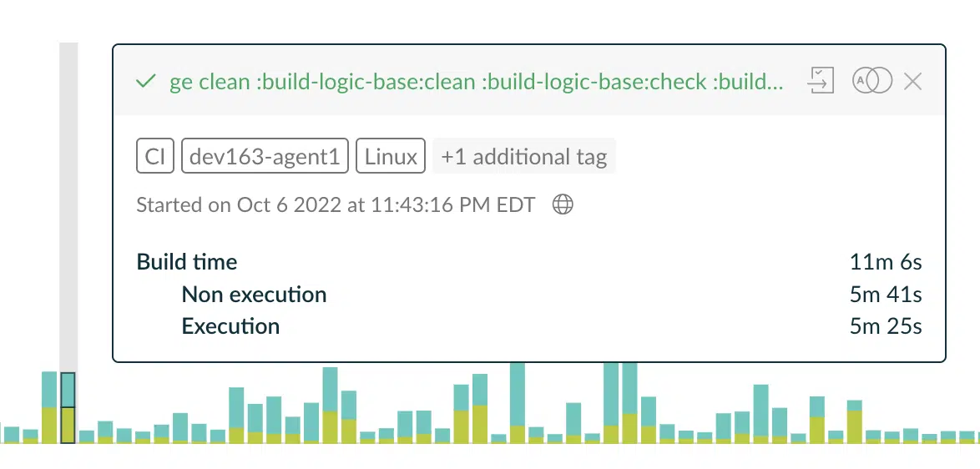Click the globe timezone icon
Image resolution: width=980 pixels, height=469 pixels.
pos(563,204)
